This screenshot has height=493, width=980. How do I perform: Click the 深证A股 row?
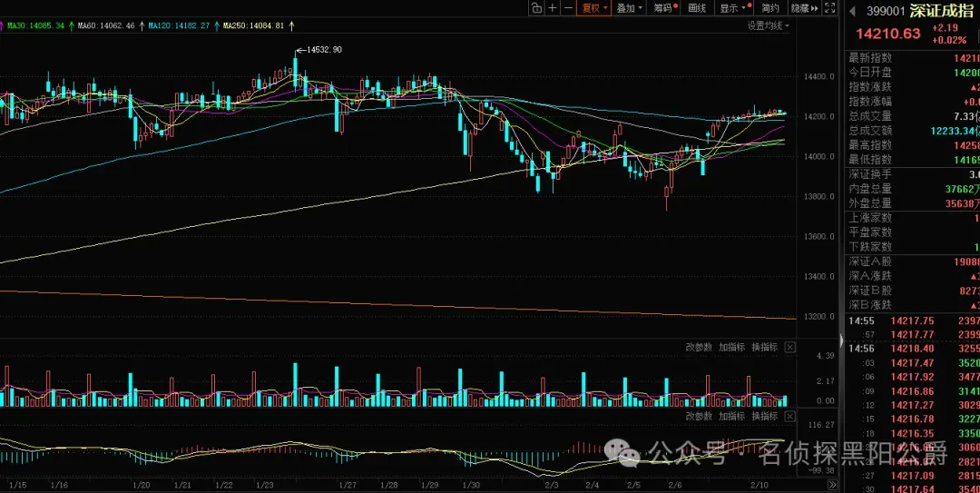[913, 261]
